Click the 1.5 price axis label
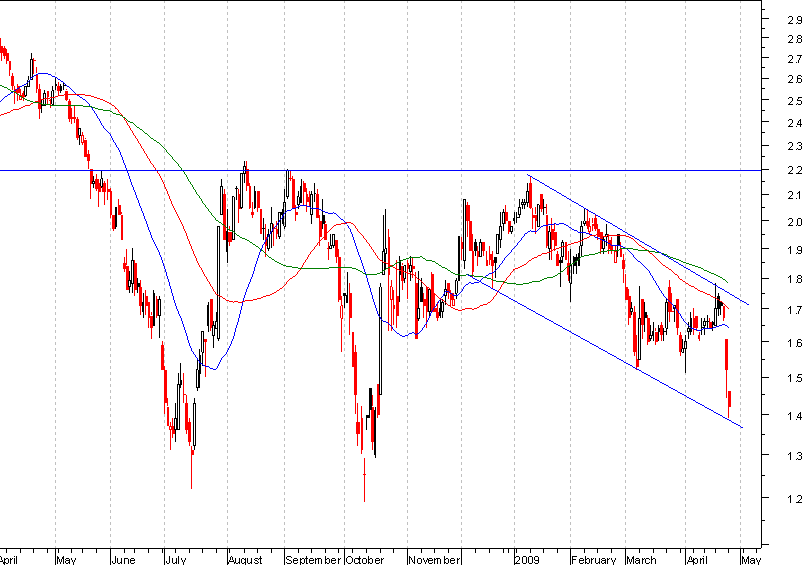The image size is (806, 565). tap(795, 378)
